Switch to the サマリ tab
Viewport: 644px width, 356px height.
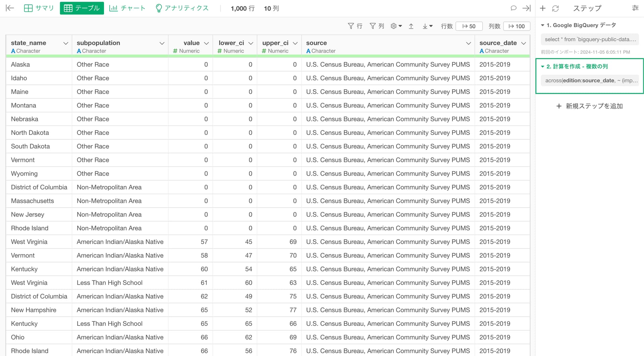point(39,8)
